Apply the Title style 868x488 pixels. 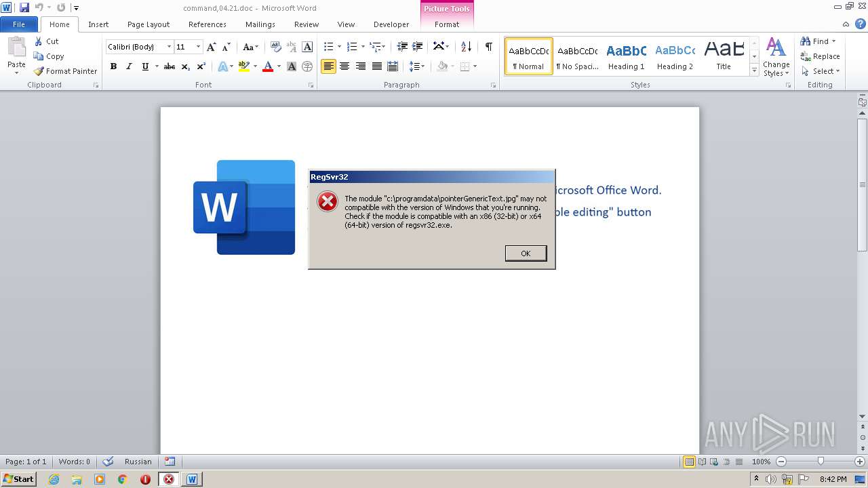724,56
